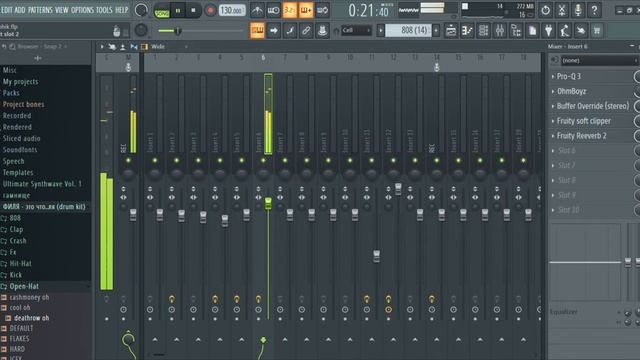Open the PATTERNS menu
Viewport: 640px width, 360px height.
pos(40,10)
